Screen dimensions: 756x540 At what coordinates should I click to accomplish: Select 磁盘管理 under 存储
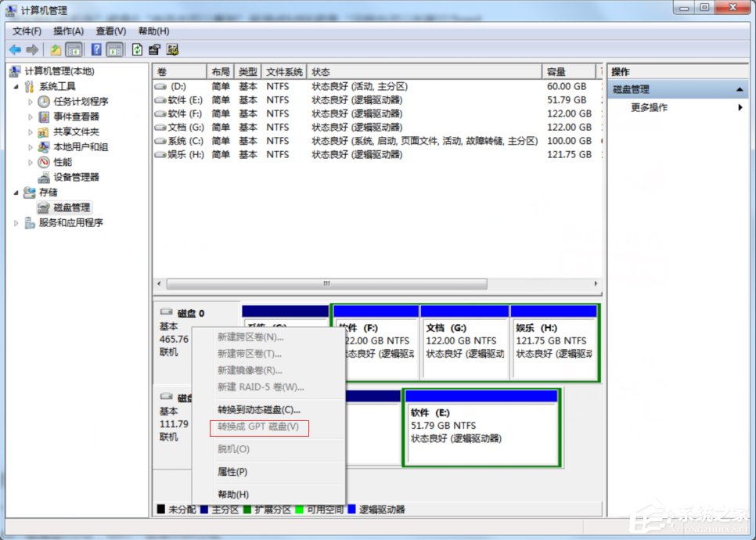(x=70, y=207)
